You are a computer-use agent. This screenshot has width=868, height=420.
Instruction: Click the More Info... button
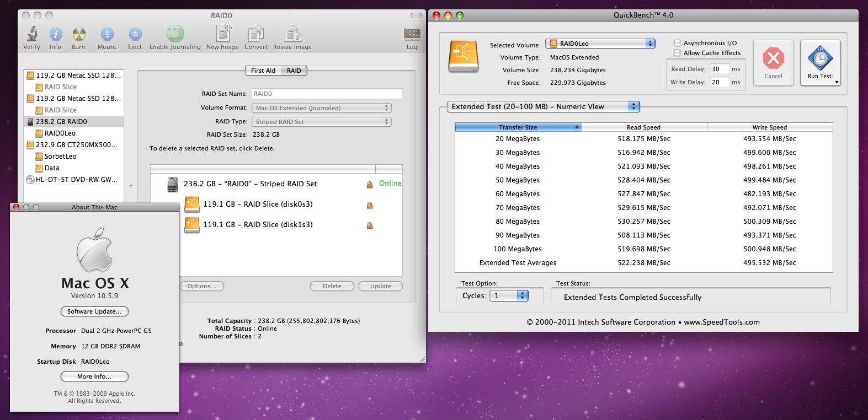point(94,376)
